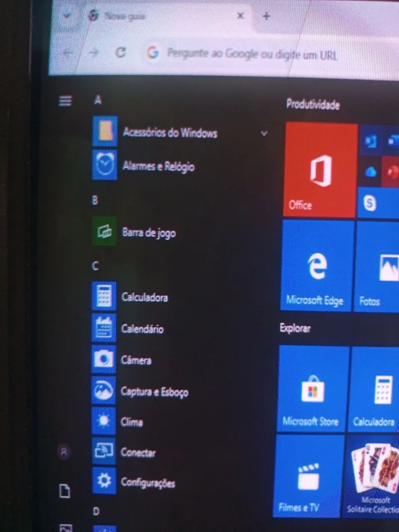
Task: Open the Clima weather icon
Action: point(103,421)
